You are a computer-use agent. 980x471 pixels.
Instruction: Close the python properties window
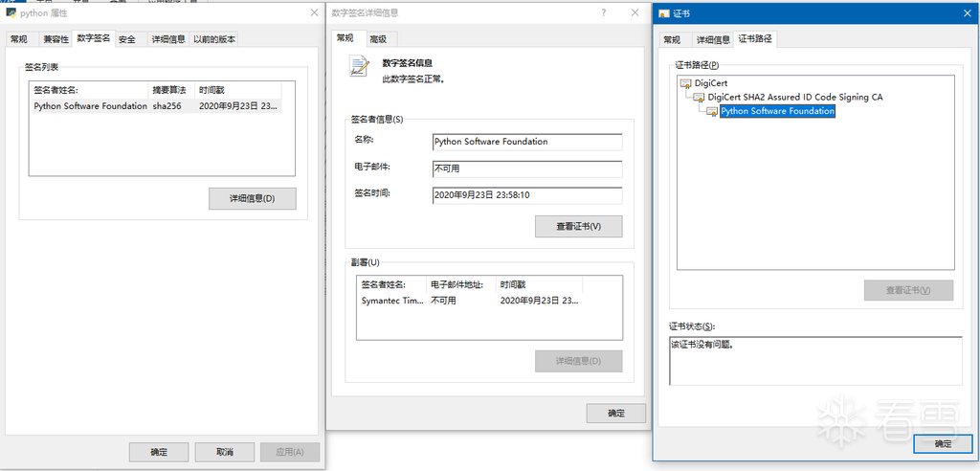pyautogui.click(x=314, y=12)
